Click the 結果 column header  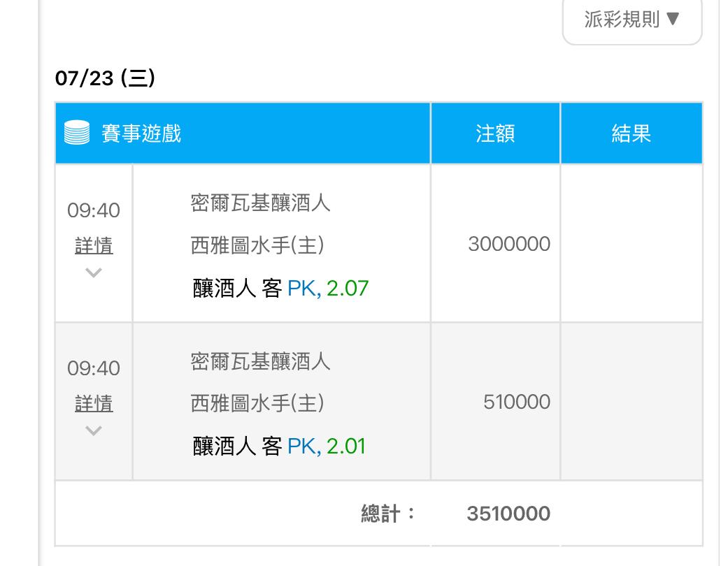click(631, 133)
